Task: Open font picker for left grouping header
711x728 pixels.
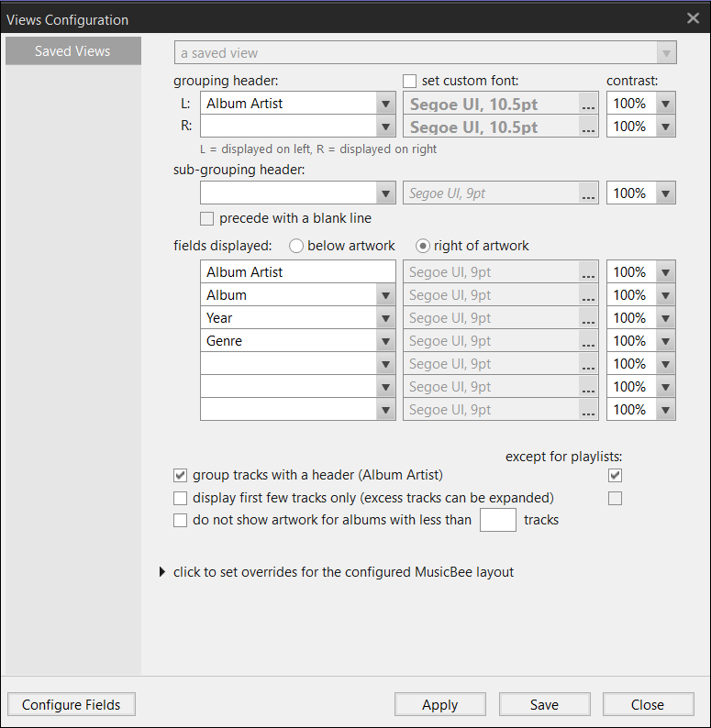Action: [588, 104]
